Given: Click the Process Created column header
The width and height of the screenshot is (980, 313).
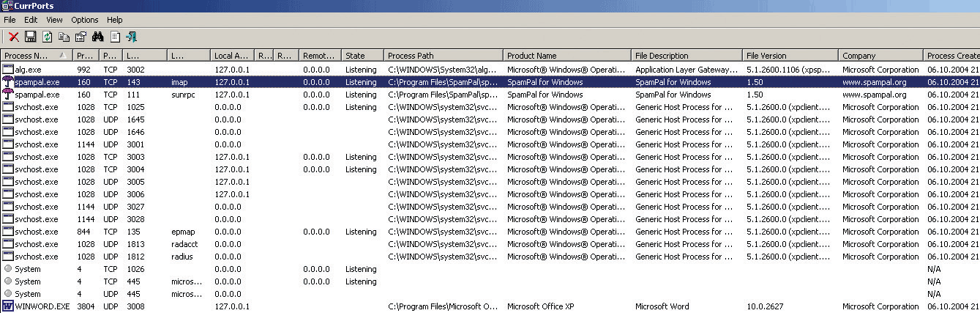Looking at the screenshot, I should click(951, 55).
